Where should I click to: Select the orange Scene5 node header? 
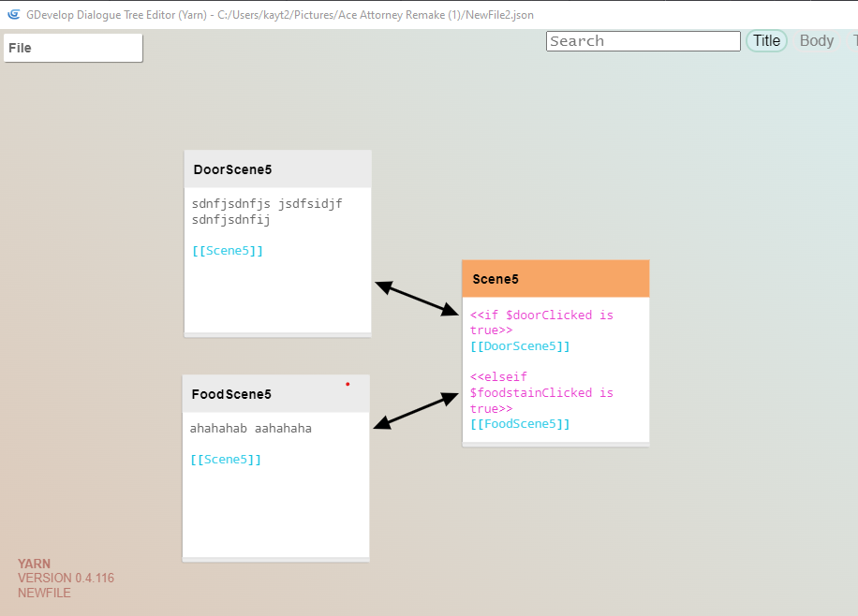click(496, 278)
